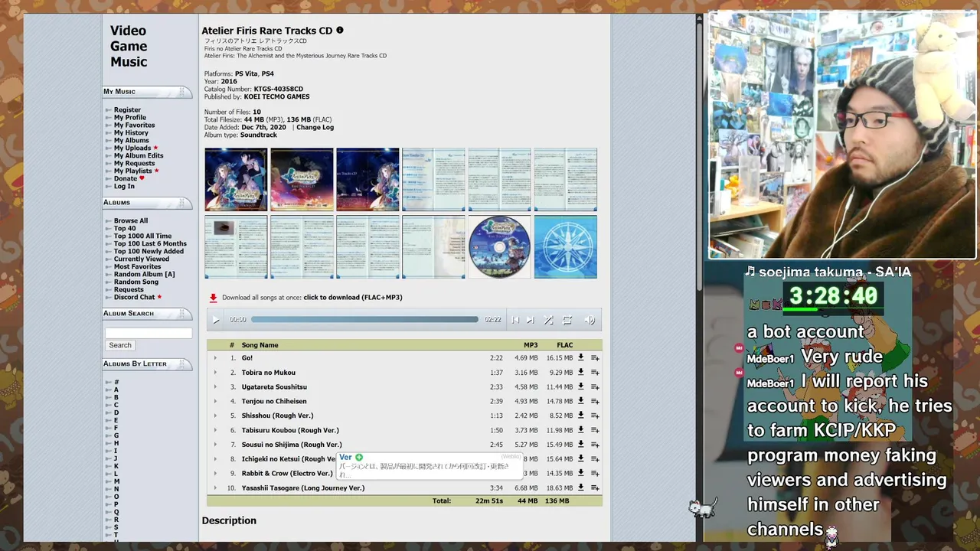Open My Favorites in sidebar

click(x=134, y=126)
